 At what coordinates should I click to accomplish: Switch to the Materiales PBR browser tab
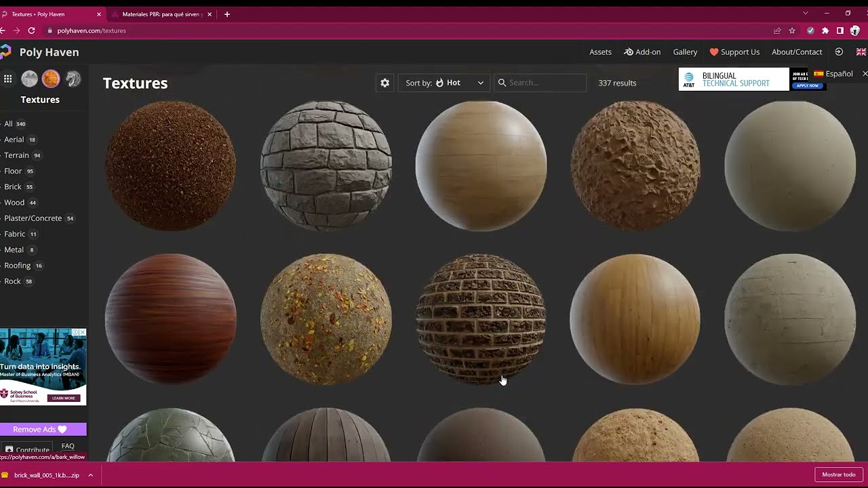point(163,14)
